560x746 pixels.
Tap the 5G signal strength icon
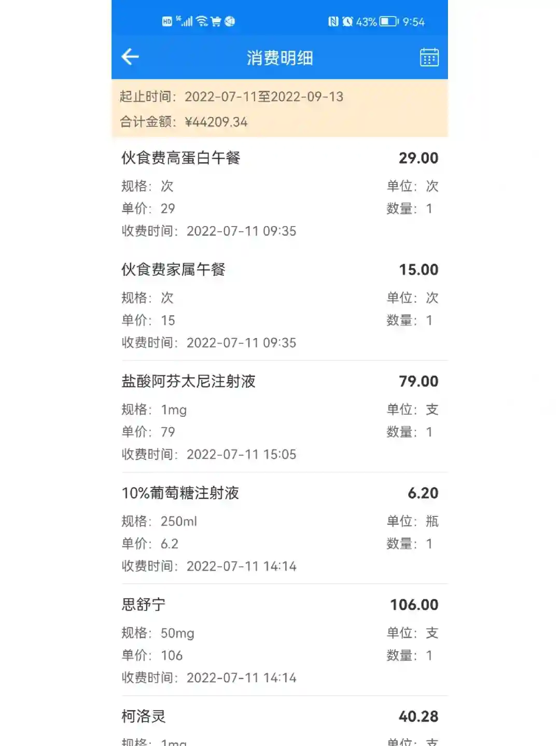tap(185, 21)
